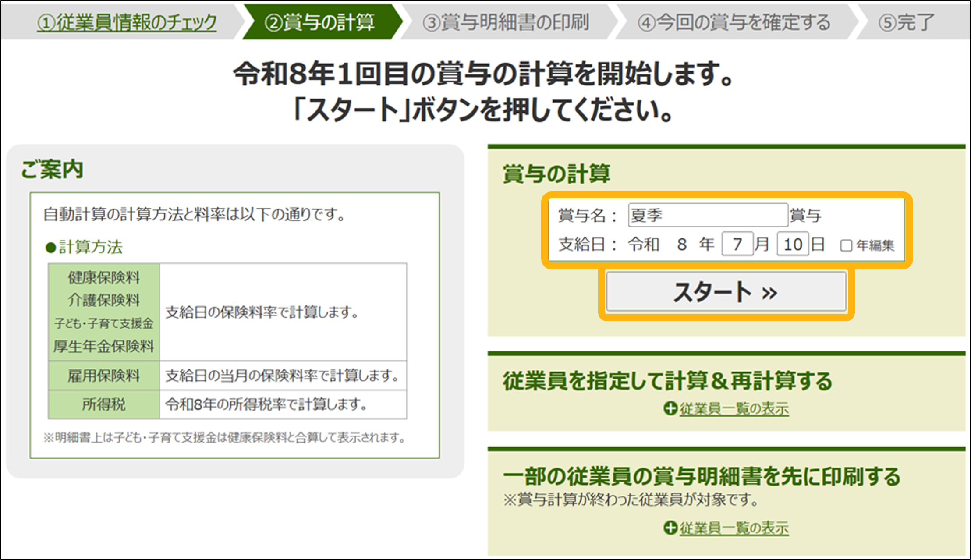Click the plus icon under 従業員を指定して計算＆再計算する
Screen dimensions: 971x560
pos(670,408)
